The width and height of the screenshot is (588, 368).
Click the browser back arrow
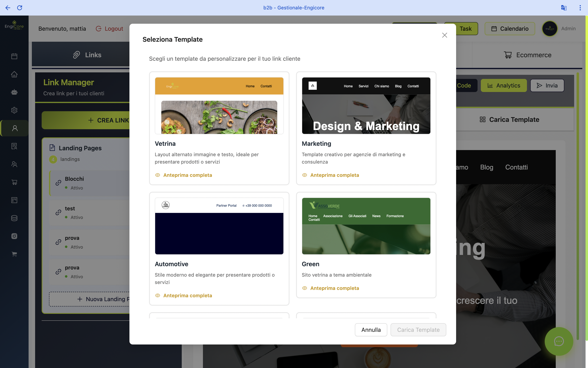[8, 8]
